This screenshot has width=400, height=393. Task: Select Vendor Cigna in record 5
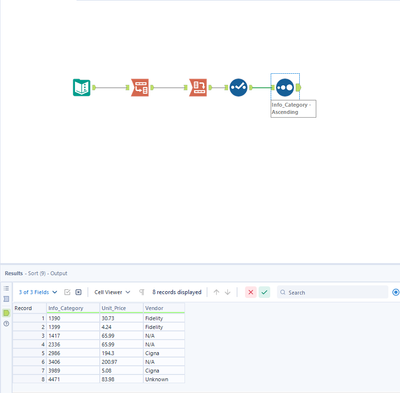[164, 353]
